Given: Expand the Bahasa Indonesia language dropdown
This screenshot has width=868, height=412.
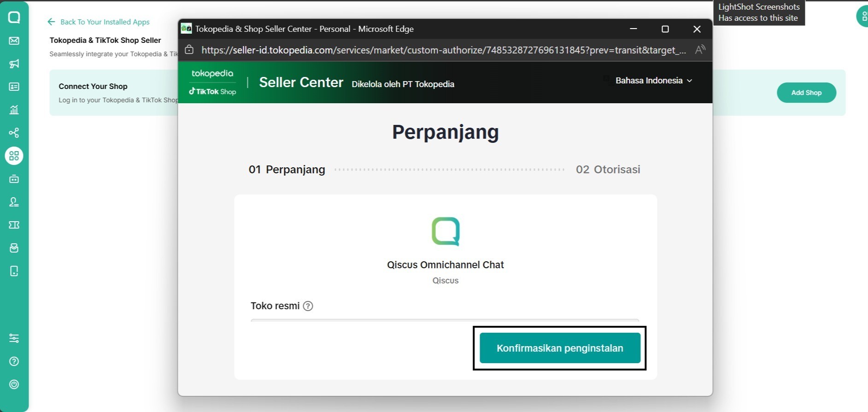Looking at the screenshot, I should coord(654,81).
